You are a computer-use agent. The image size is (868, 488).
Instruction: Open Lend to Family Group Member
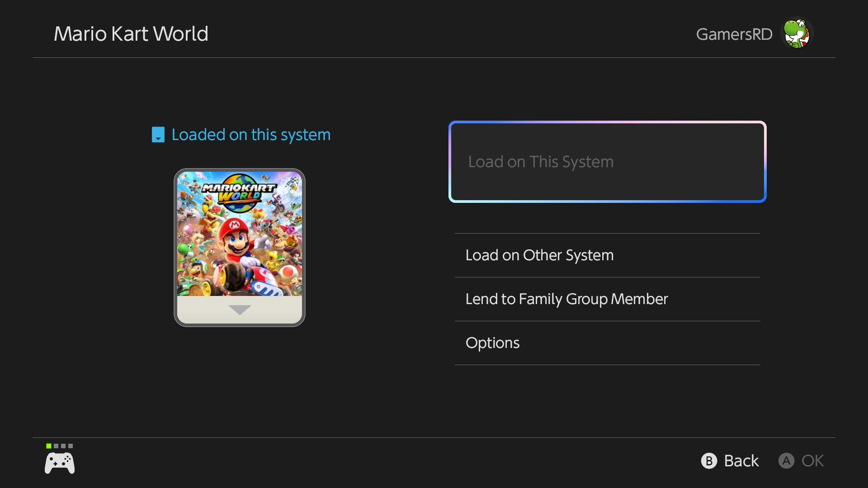[x=607, y=299]
